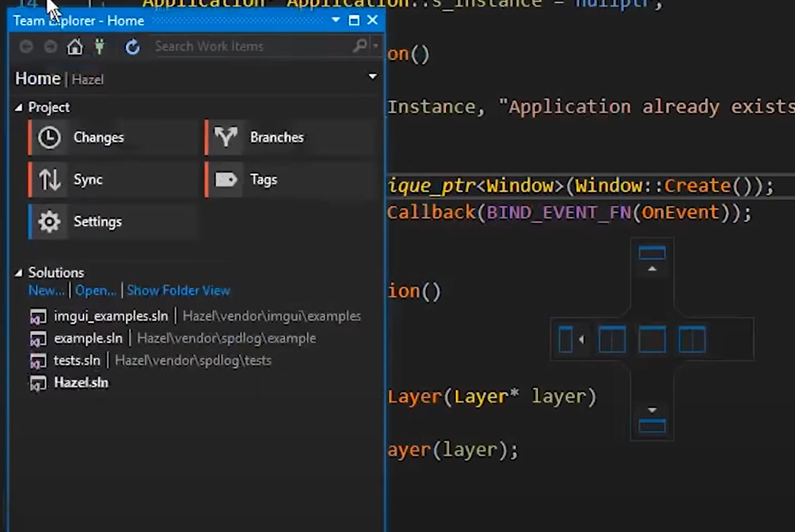
Task: Select Hazel.sln solution
Action: pyautogui.click(x=81, y=382)
